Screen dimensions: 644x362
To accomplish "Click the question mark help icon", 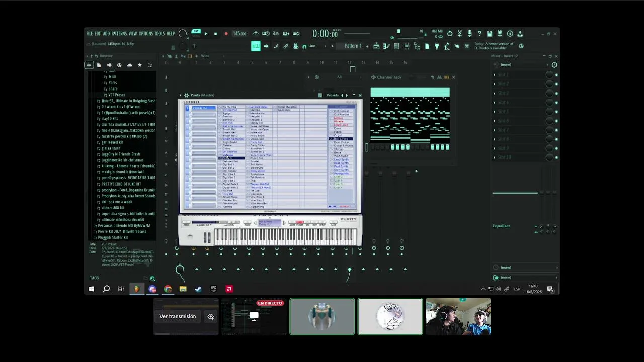I will [x=479, y=34].
